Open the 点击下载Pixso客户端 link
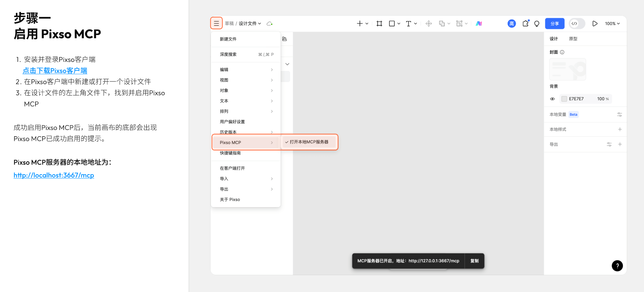Screen dimensions: 644x292 [x=55, y=71]
